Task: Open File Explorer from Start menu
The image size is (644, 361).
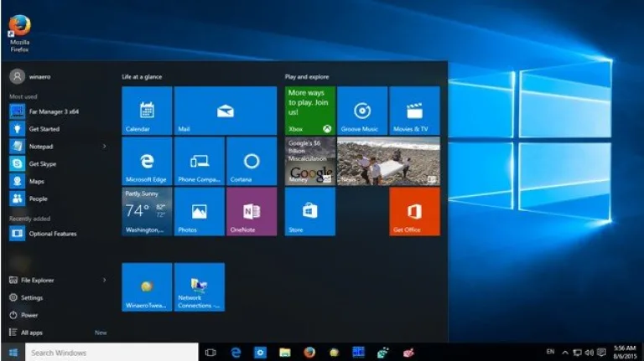Action: 32,281
